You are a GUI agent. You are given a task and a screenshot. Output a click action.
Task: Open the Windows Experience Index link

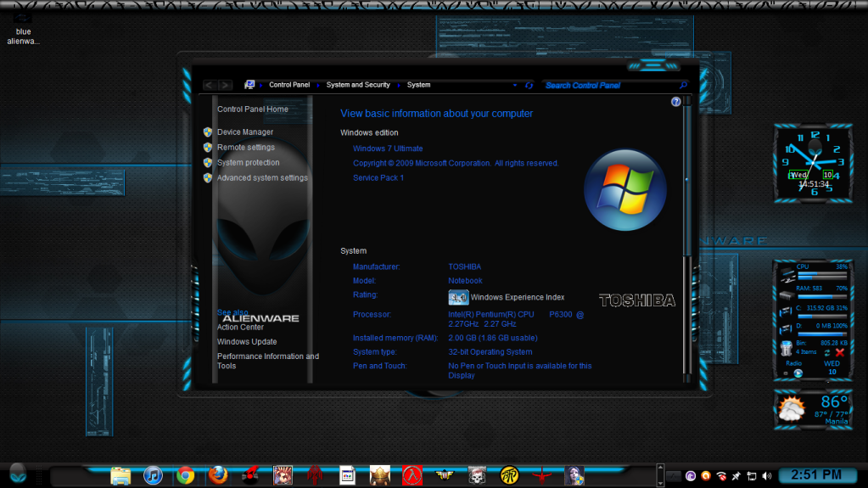(518, 297)
